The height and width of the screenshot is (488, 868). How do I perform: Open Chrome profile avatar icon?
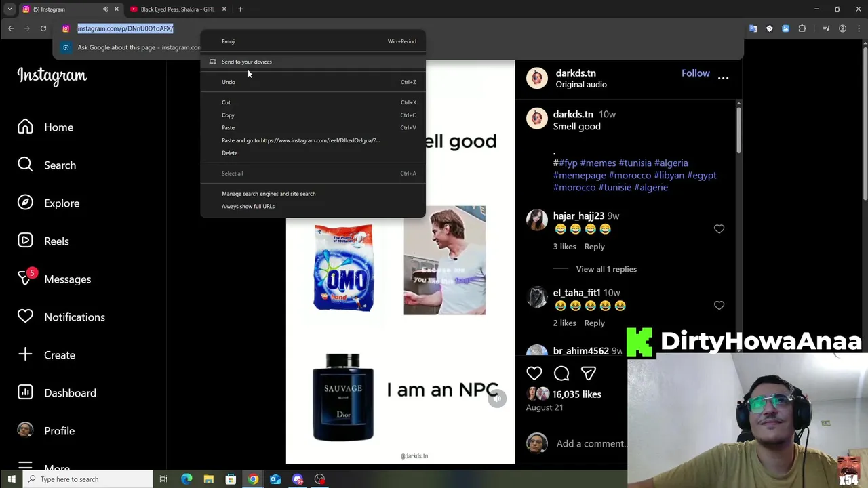(842, 28)
